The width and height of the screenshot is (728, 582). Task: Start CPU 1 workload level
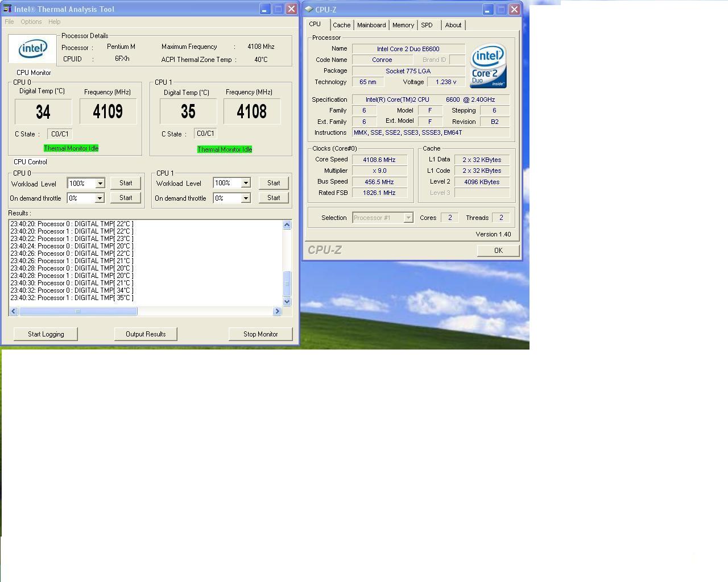(274, 183)
